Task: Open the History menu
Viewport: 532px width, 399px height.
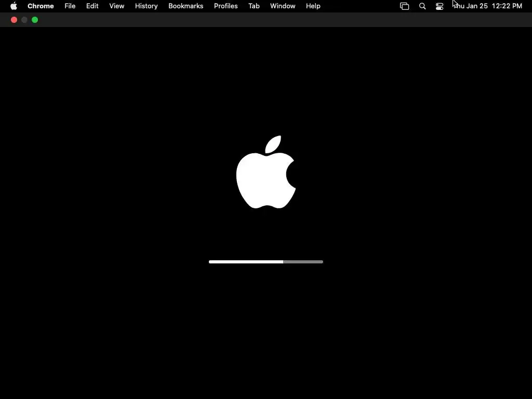Action: click(146, 6)
